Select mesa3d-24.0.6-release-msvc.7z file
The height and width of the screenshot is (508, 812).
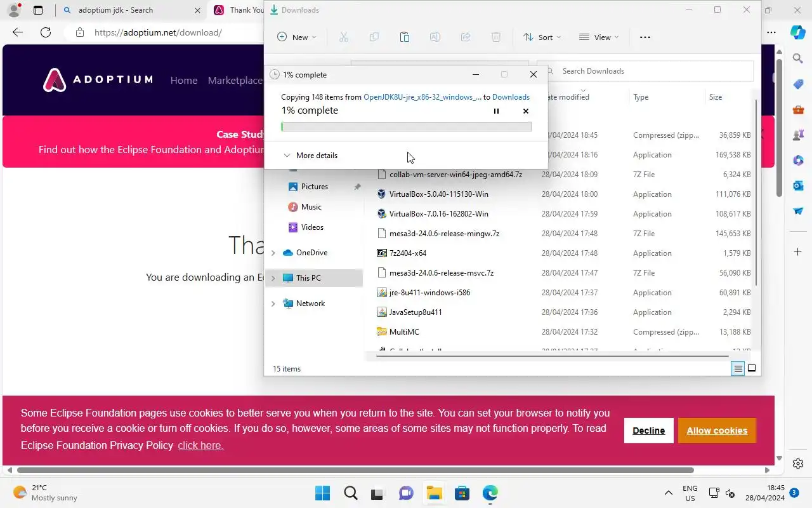pos(442,273)
